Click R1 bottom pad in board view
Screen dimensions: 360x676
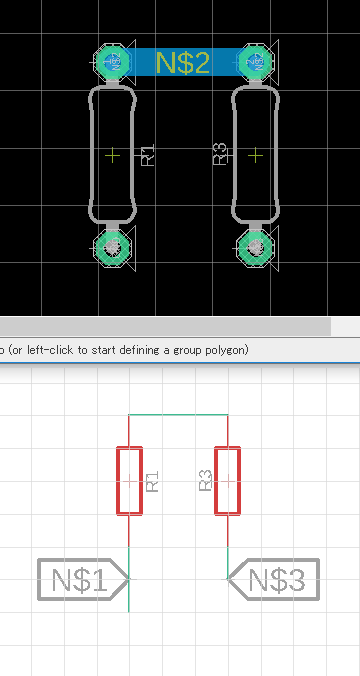(x=113, y=248)
